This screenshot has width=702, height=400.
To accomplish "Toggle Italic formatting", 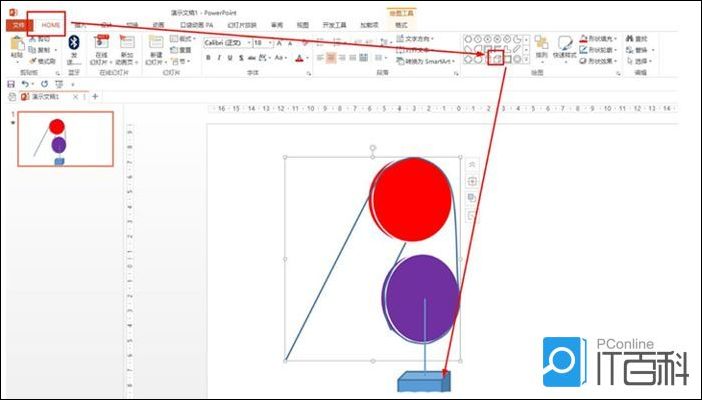I will tap(219, 58).
